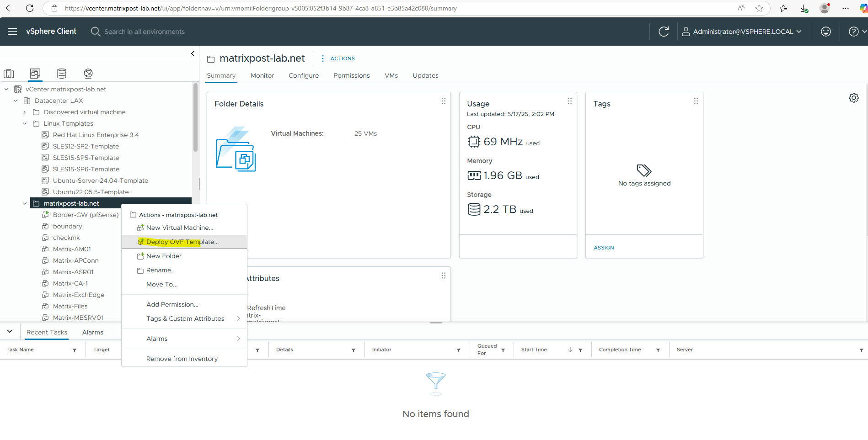Expand Tags & Custom Attributes submenu
The height and width of the screenshot is (440, 868).
pos(184,318)
